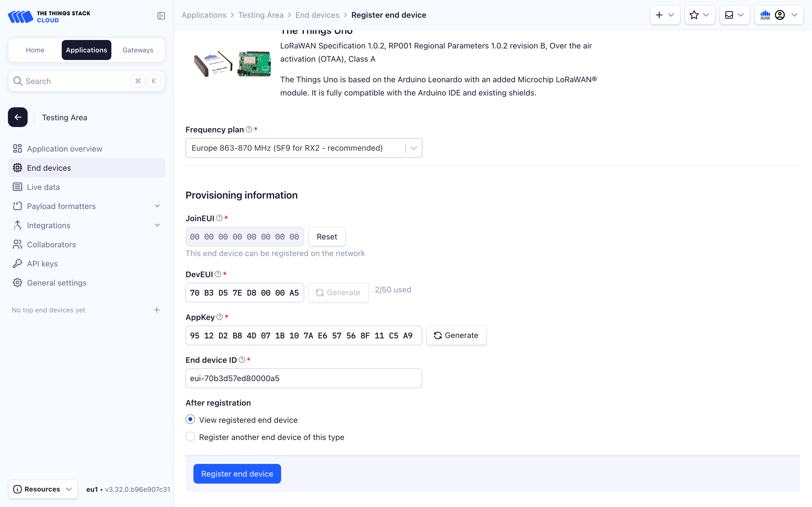Click the API keys sidebar icon

[17, 263]
